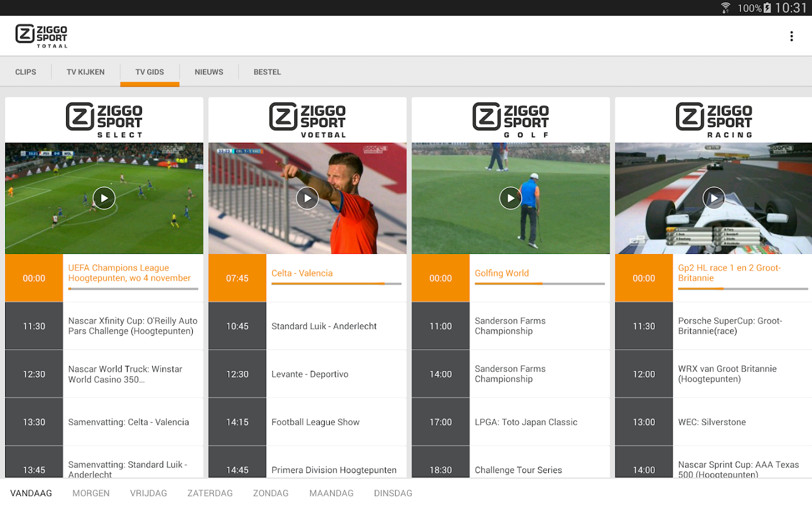Check the battery status icon
This screenshot has width=812, height=508.
pyautogui.click(x=767, y=8)
